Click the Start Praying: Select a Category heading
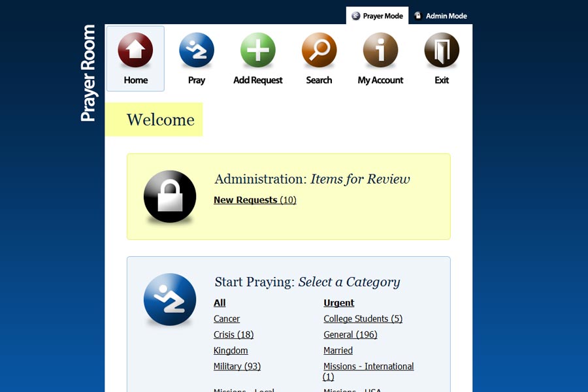This screenshot has height=392, width=588. click(x=307, y=282)
